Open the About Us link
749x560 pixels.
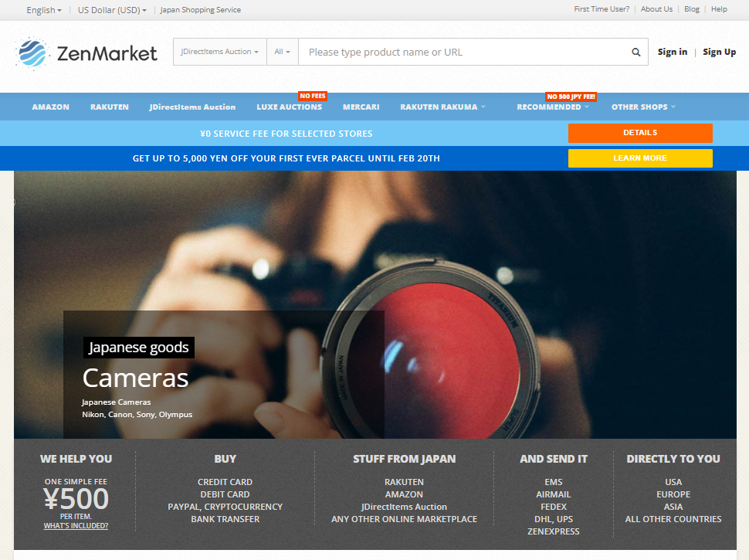tap(656, 9)
